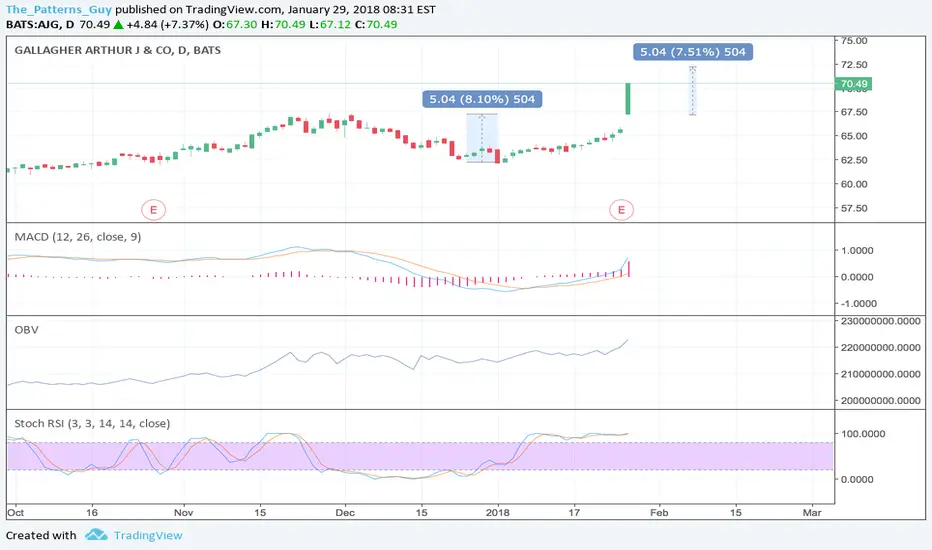Select the OBV indicator label
932x550 pixels.
[26, 329]
